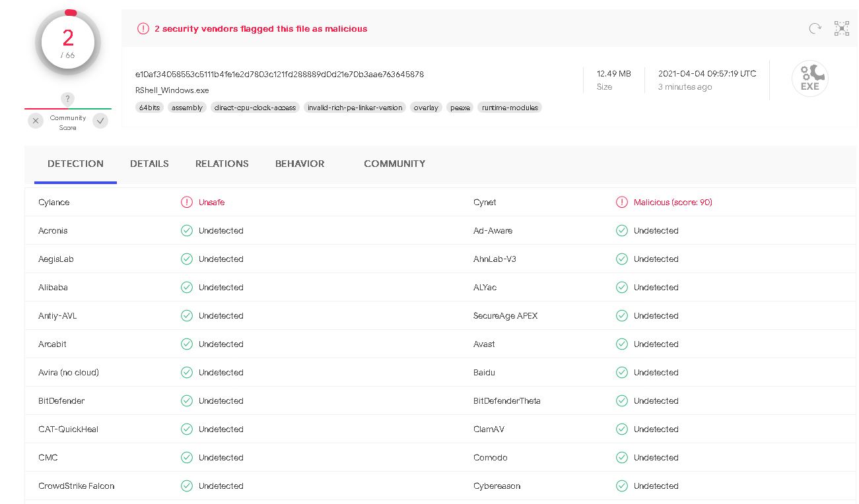Switch to the RELATIONS tab
This screenshot has width=859, height=504.
pos(222,164)
